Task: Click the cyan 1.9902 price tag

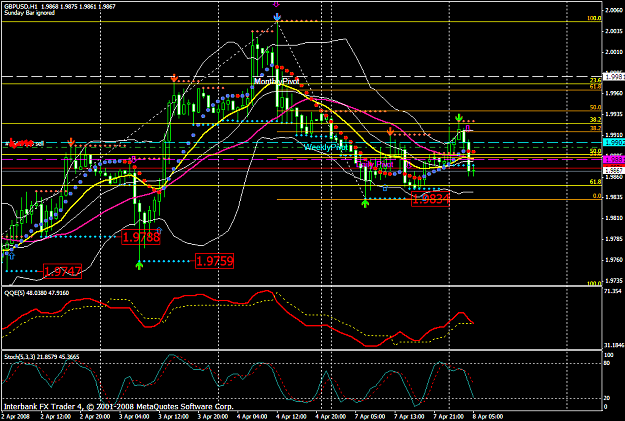Action: (x=614, y=142)
